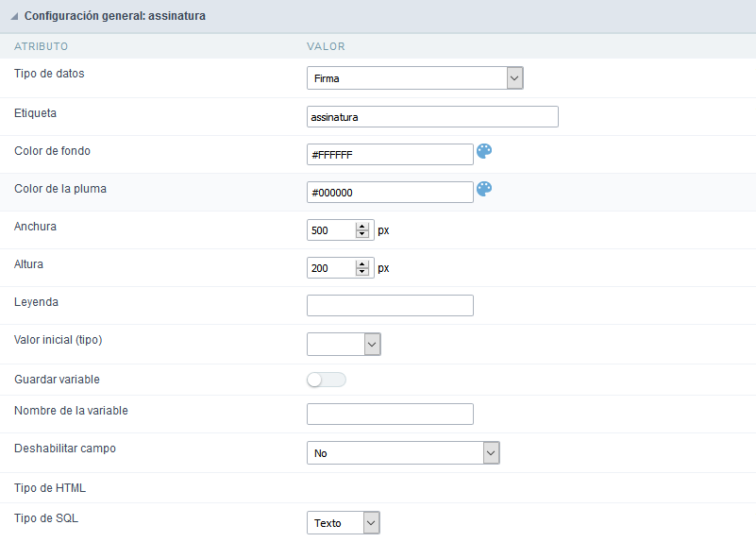Toggle the Guardar variable switch
The height and width of the screenshot is (542, 756).
(327, 380)
